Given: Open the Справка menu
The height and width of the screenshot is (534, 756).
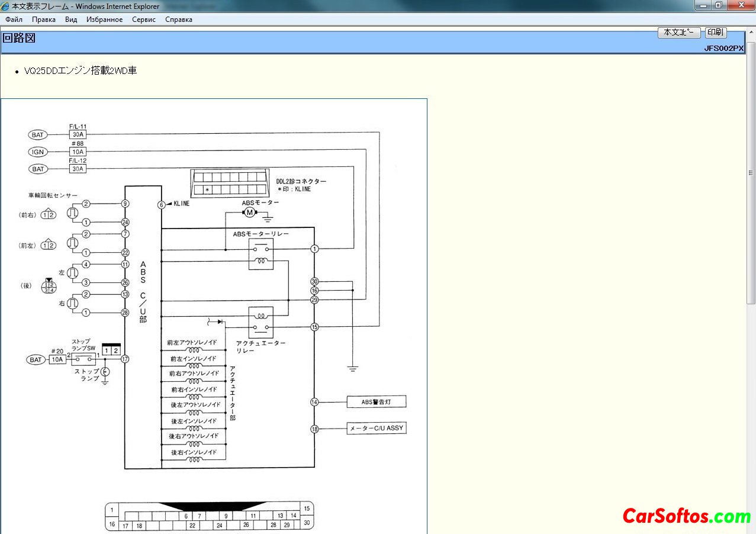Looking at the screenshot, I should tap(179, 20).
